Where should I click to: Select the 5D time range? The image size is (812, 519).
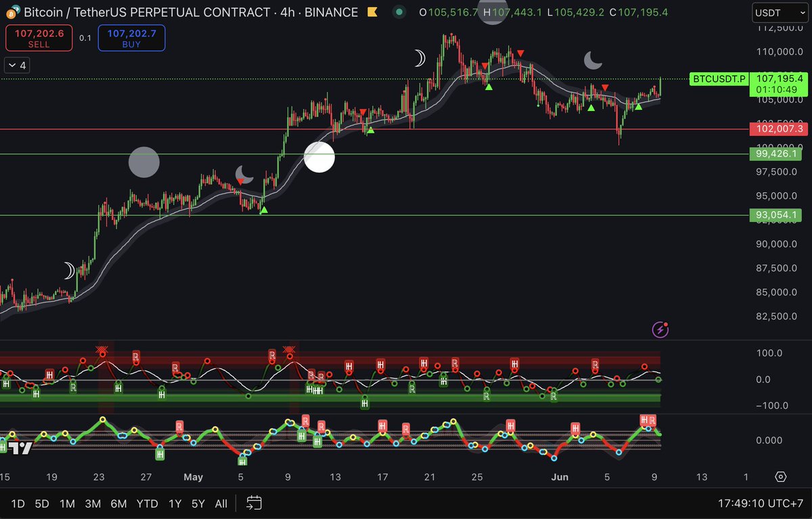pyautogui.click(x=42, y=503)
